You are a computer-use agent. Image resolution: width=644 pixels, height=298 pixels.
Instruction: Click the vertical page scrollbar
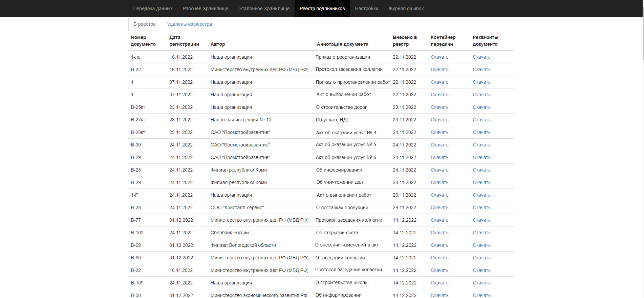642,34
